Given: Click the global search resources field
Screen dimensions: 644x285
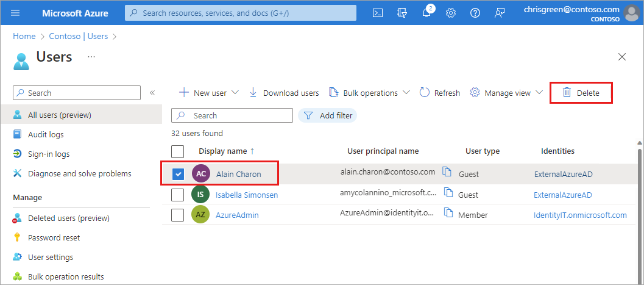Looking at the screenshot, I should (x=241, y=13).
